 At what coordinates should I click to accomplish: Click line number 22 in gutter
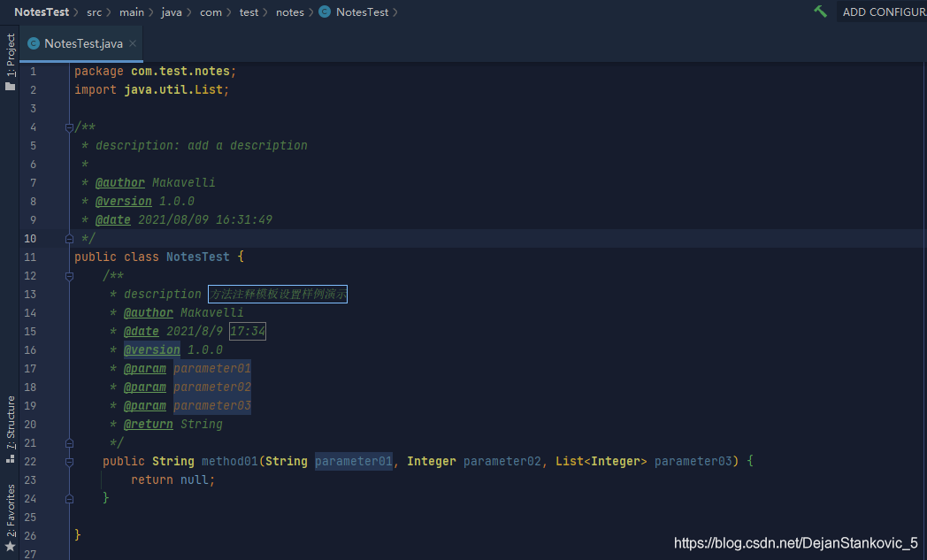30,461
